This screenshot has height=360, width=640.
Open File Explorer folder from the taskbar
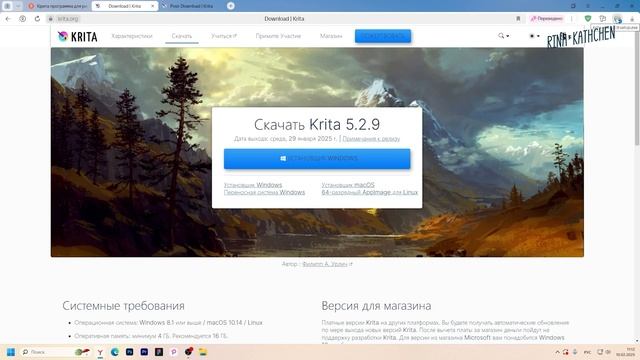[203, 352]
